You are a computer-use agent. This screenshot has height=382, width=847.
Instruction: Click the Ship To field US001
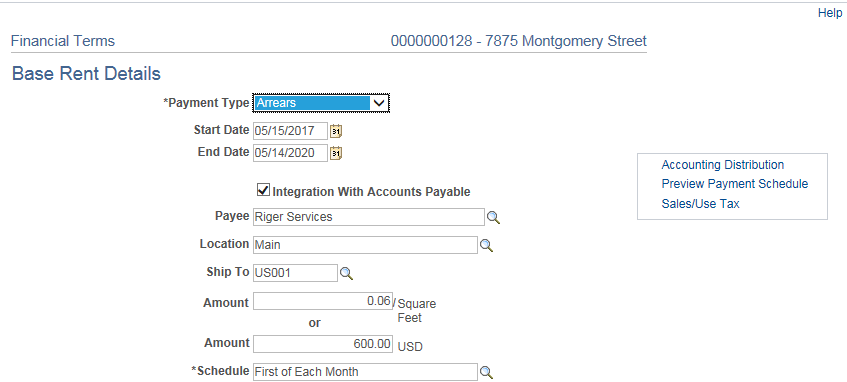(x=295, y=273)
